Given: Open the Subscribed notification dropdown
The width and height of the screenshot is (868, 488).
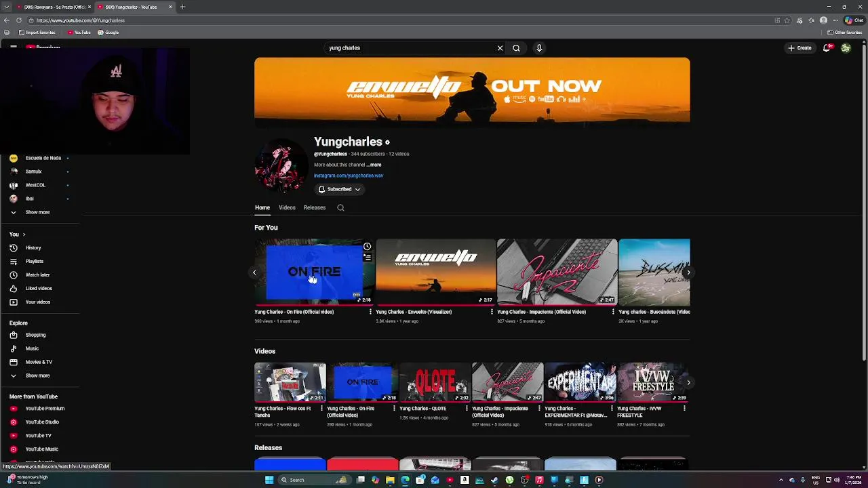Looking at the screenshot, I should click(339, 189).
